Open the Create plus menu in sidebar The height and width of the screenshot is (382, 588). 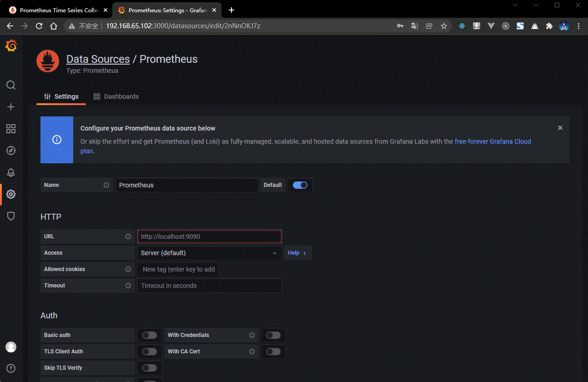pos(11,107)
